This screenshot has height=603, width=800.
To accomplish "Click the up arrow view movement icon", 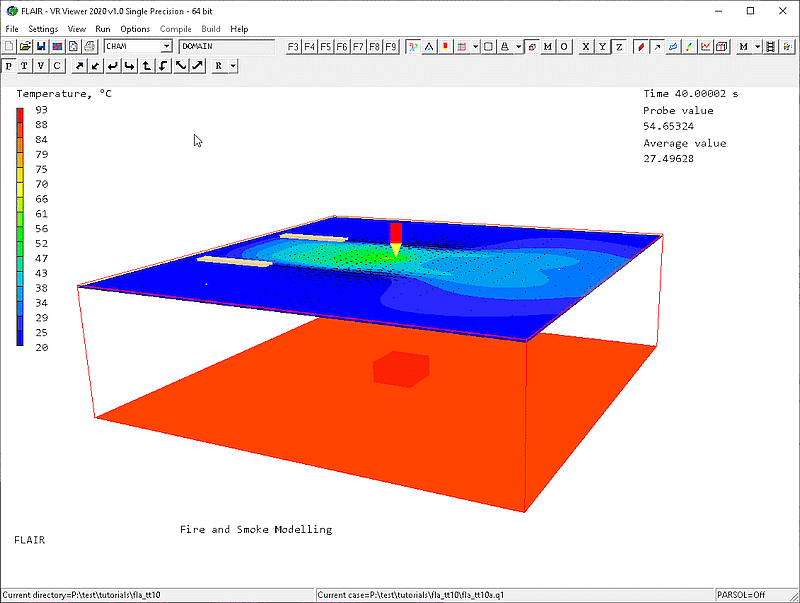I will coord(147,66).
